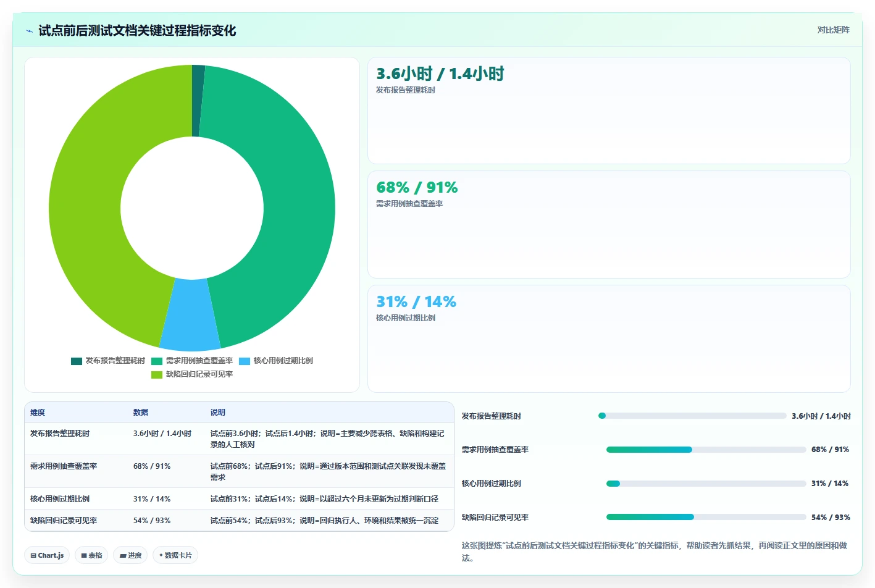Click the dark teal donut sliver
The image size is (875, 588).
[198, 100]
